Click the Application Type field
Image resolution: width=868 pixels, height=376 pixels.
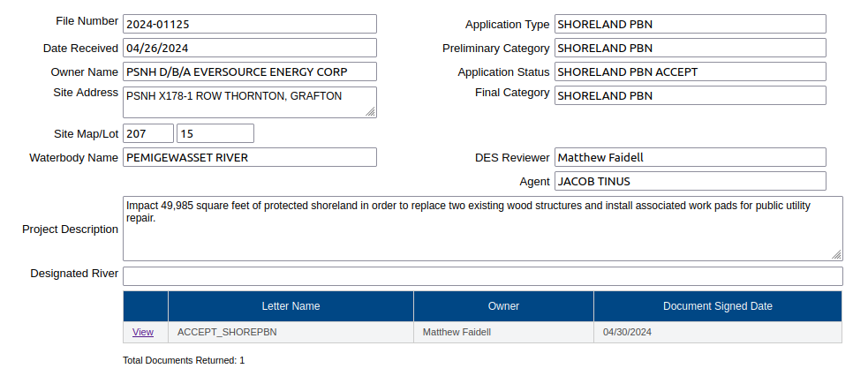click(x=690, y=24)
